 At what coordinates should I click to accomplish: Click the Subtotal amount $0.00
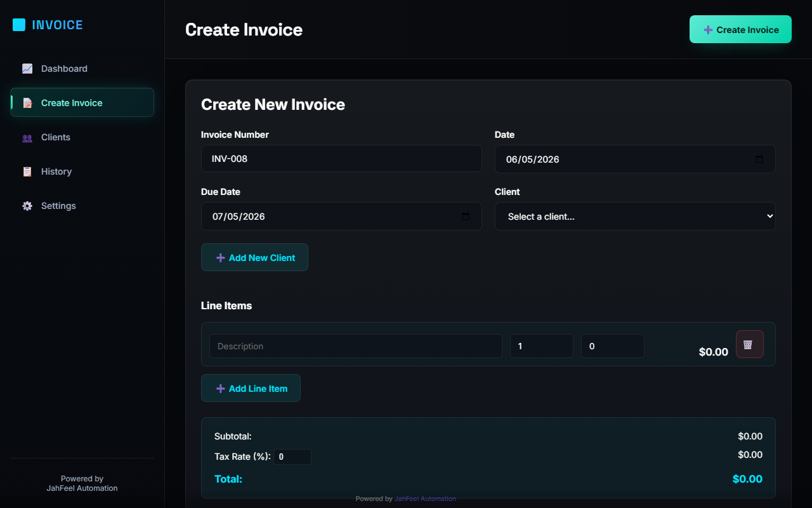[x=750, y=436]
